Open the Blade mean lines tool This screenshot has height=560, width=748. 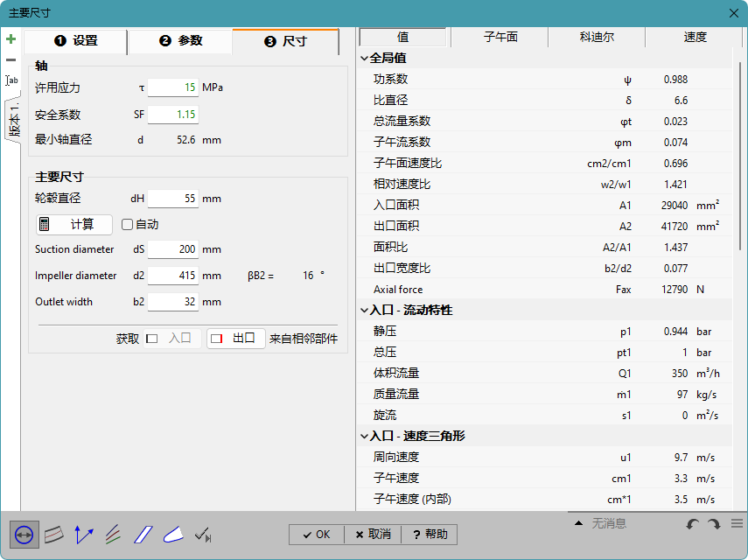point(113,534)
